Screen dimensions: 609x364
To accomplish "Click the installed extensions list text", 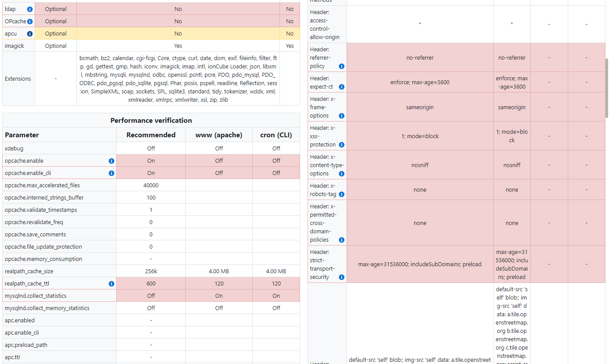I will 178,79.
